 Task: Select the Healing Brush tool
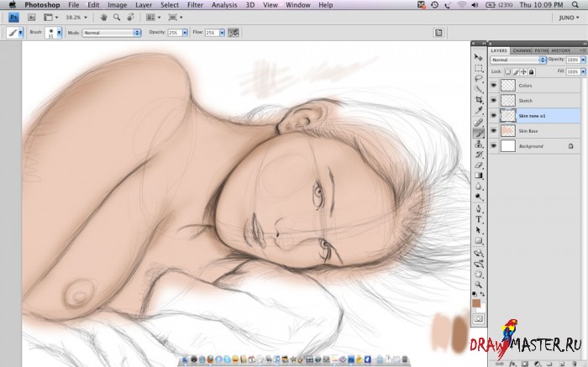tap(479, 123)
